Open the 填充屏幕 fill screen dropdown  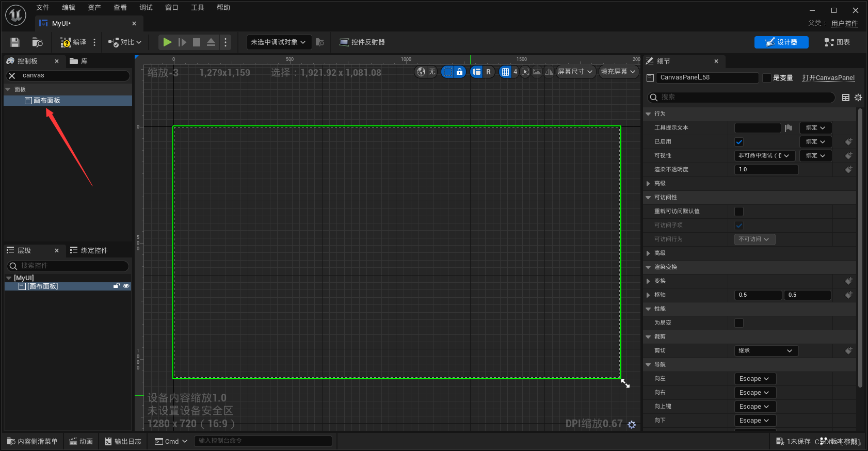(x=619, y=72)
